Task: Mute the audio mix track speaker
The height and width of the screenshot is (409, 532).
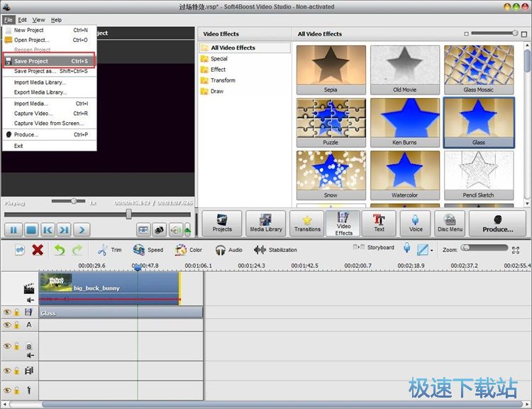Action: [31, 355]
